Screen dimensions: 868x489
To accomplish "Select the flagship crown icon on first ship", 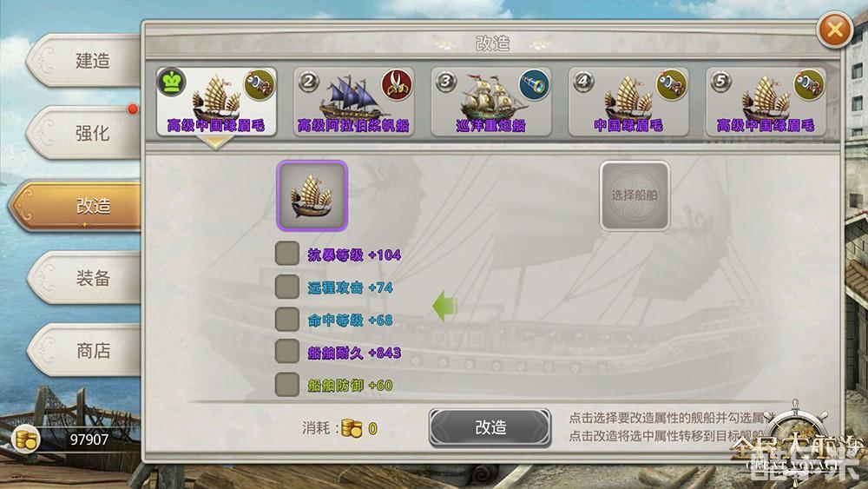I will point(172,83).
